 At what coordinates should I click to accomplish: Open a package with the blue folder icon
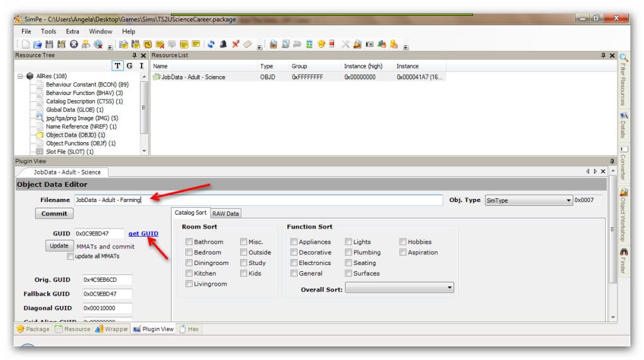click(x=37, y=45)
